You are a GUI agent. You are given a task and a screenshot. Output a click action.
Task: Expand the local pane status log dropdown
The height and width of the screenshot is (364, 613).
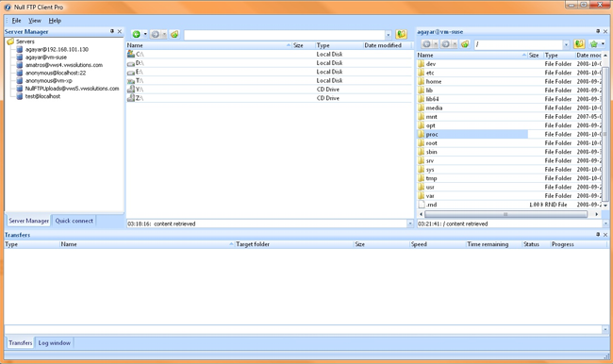410,223
